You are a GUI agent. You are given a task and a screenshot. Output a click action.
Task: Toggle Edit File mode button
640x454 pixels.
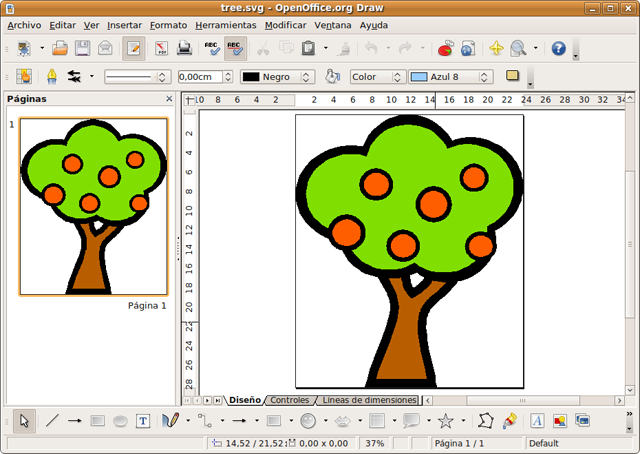[132, 48]
